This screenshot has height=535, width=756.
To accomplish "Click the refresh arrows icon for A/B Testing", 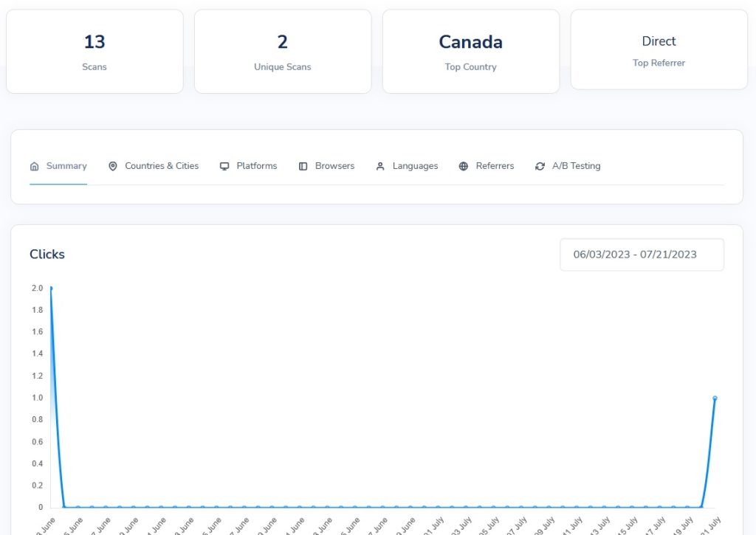I will tap(540, 166).
